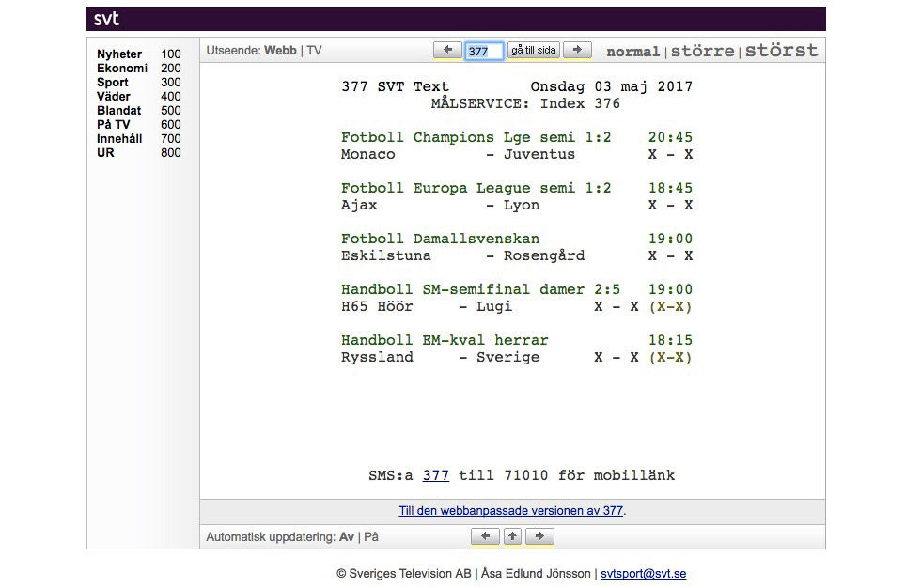This screenshot has width=921, height=588.
Task: Click page number 300 in sidebar
Action: pos(171,82)
